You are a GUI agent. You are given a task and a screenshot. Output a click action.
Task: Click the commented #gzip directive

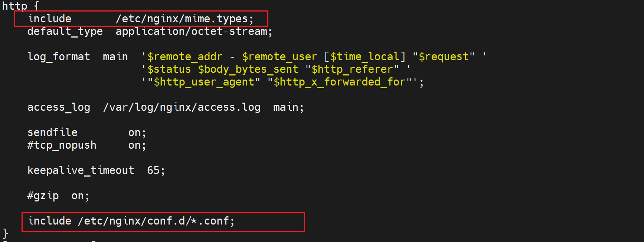tap(43, 196)
